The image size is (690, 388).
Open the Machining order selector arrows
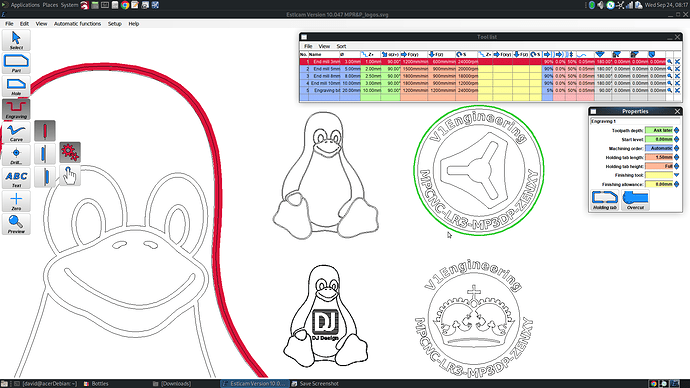[x=676, y=148]
